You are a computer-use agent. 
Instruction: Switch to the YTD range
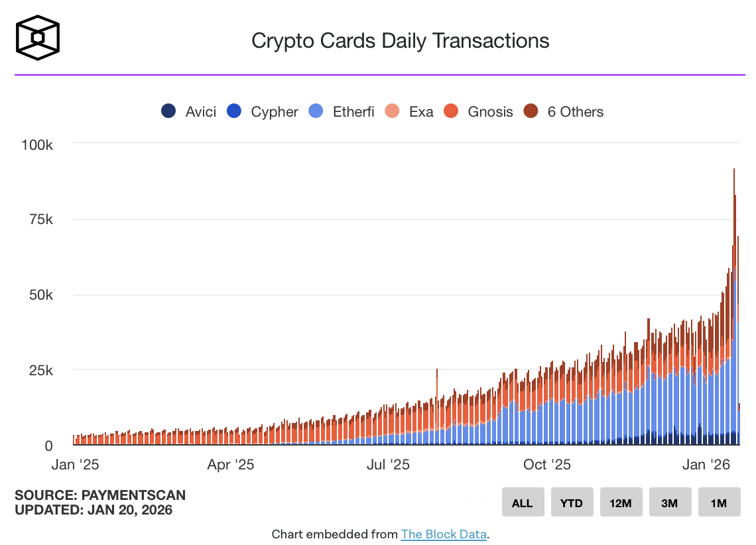click(x=572, y=503)
